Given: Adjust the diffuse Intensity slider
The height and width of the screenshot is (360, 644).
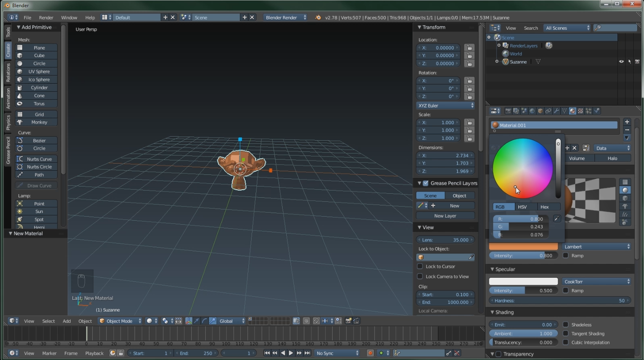Looking at the screenshot, I should [523, 256].
